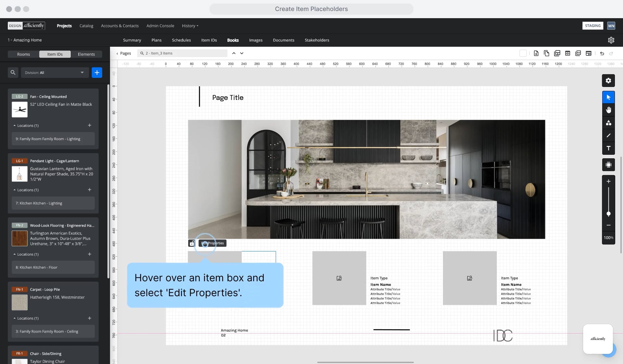Add location to Fan - Ceiling Mounted item
The width and height of the screenshot is (623, 364).
[90, 125]
